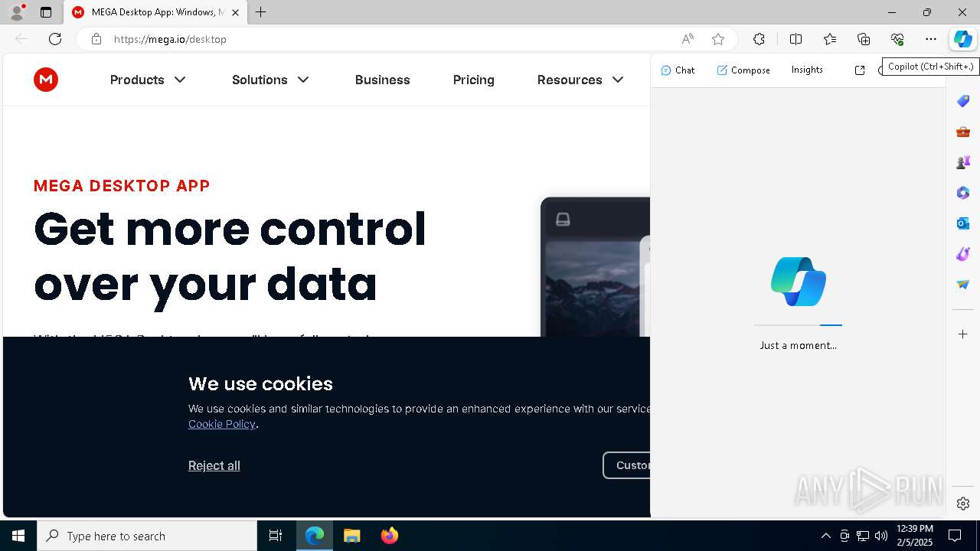The height and width of the screenshot is (551, 980).
Task: Show hidden system tray icons
Action: tap(825, 536)
